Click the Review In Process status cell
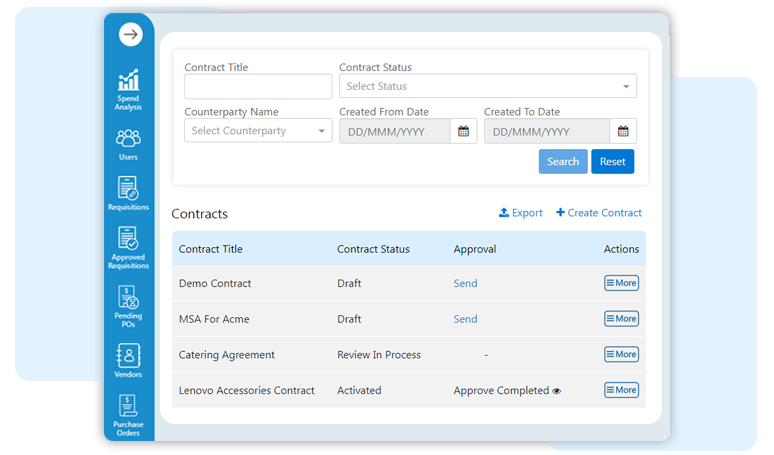The width and height of the screenshot is (774, 455). pos(379,354)
